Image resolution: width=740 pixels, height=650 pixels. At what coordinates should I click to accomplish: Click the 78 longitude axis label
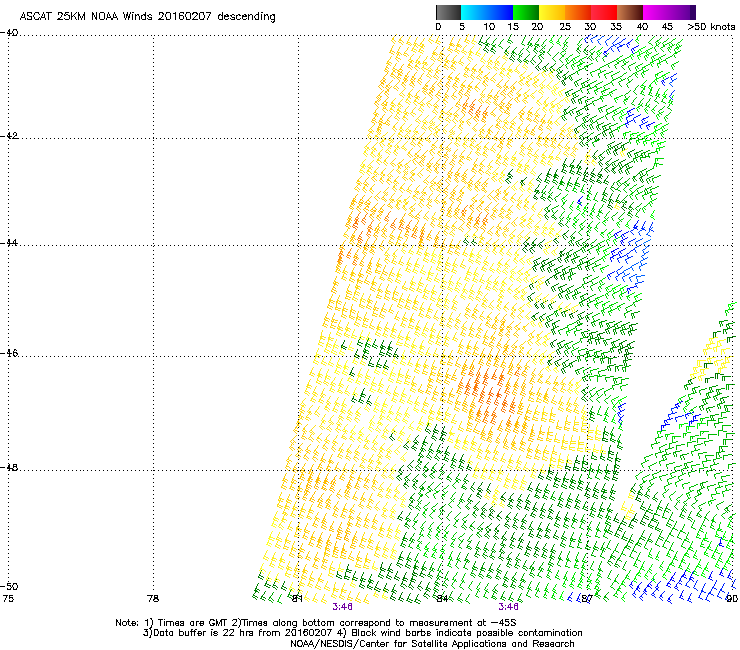coord(153,599)
